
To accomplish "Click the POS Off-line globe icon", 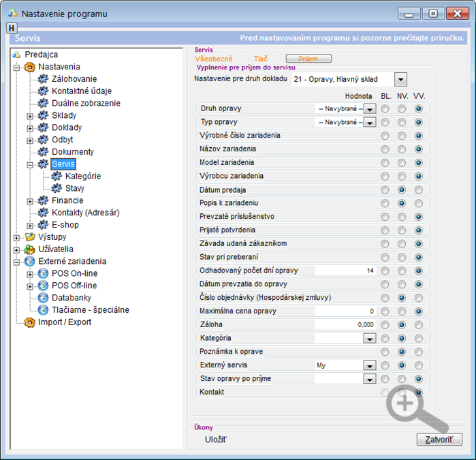I will pos(43,286).
